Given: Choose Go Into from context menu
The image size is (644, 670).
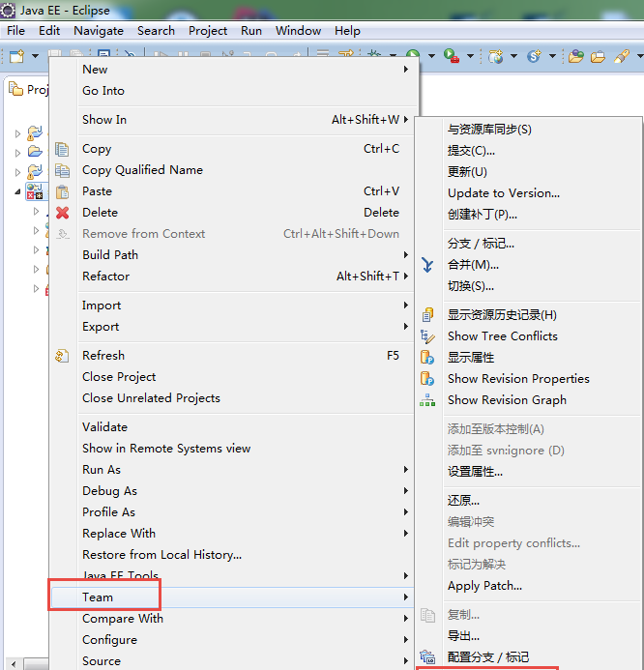Looking at the screenshot, I should click(232, 91).
